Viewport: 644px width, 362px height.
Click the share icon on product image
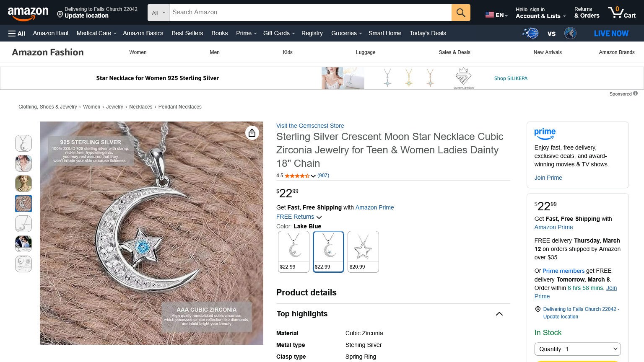click(x=252, y=133)
